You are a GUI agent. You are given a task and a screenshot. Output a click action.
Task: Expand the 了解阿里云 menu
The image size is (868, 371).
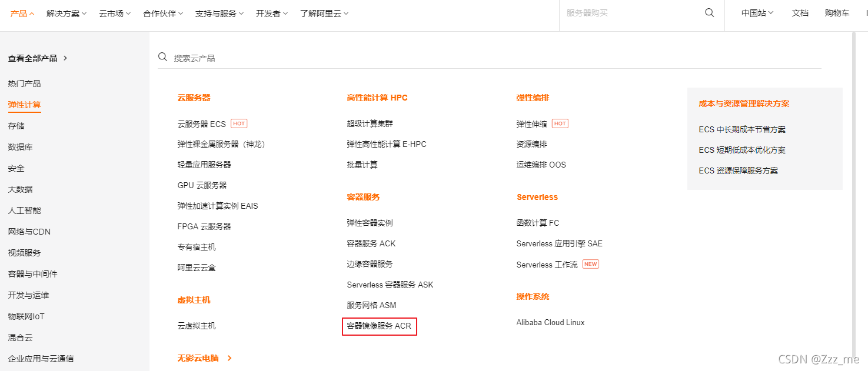coord(324,14)
